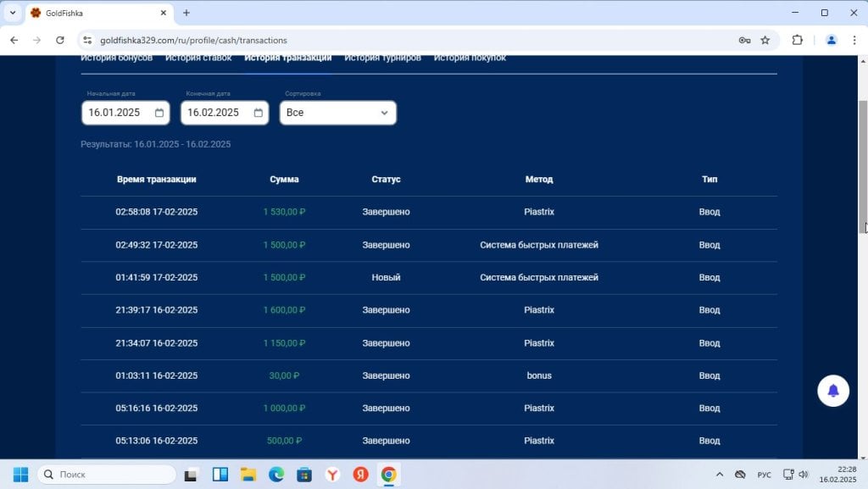This screenshot has width=868, height=489.
Task: Click the page vertical scrollbar thumb
Action: click(862, 166)
